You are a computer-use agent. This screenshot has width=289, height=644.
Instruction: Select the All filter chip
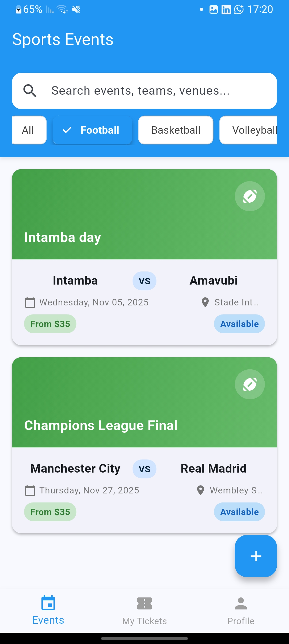pos(29,130)
